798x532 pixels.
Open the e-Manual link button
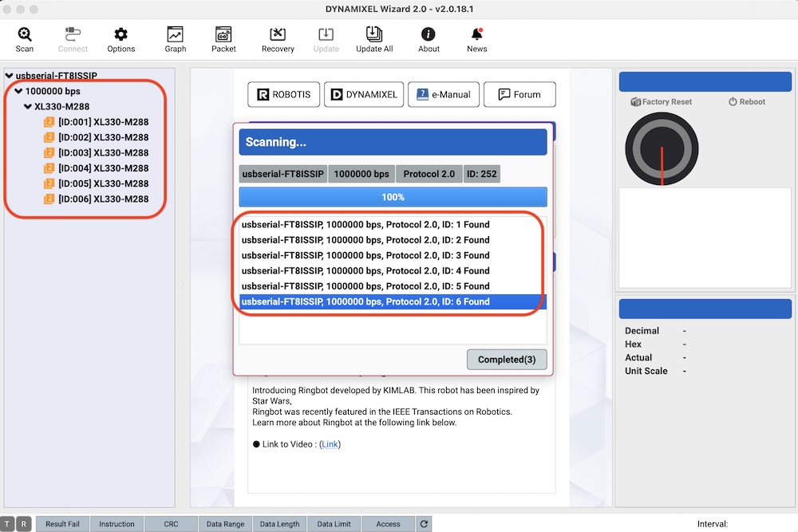pyautogui.click(x=444, y=94)
